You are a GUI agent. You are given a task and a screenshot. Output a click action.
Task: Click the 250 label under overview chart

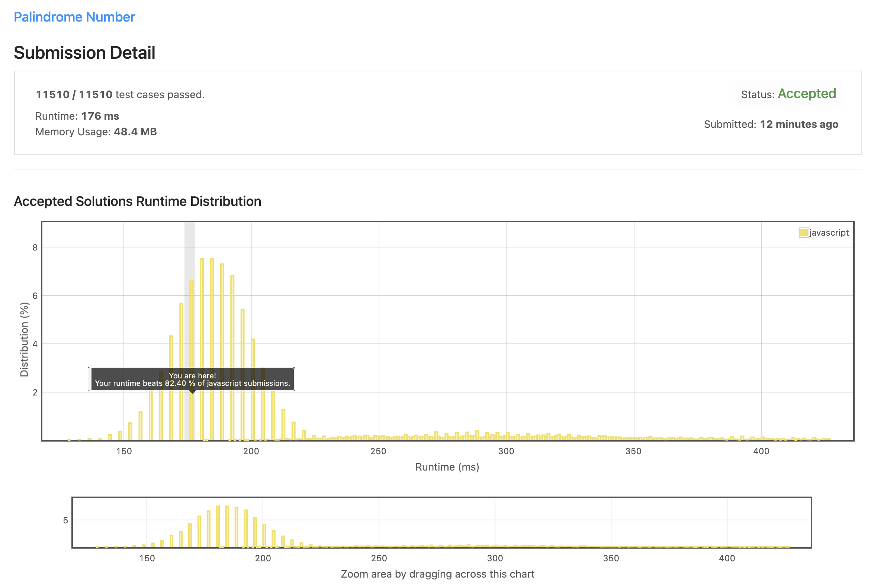point(379,558)
